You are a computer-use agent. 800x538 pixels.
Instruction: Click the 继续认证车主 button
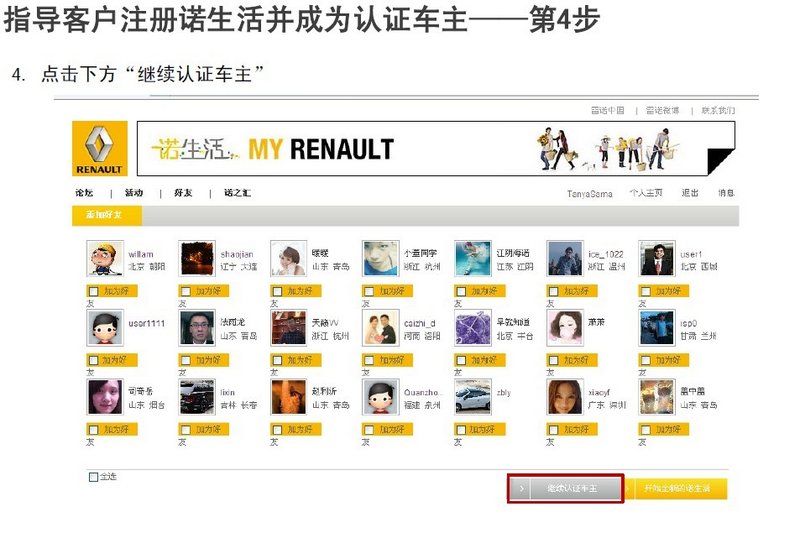[x=566, y=488]
